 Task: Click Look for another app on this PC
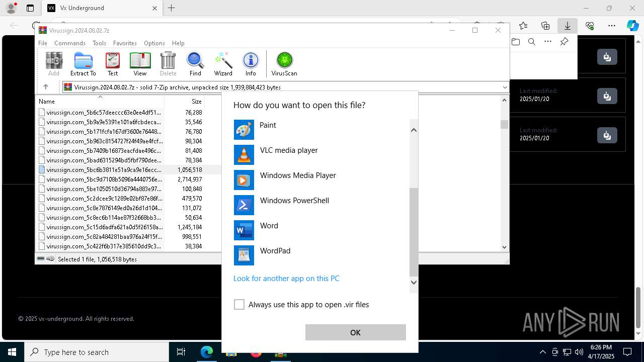[286, 279]
